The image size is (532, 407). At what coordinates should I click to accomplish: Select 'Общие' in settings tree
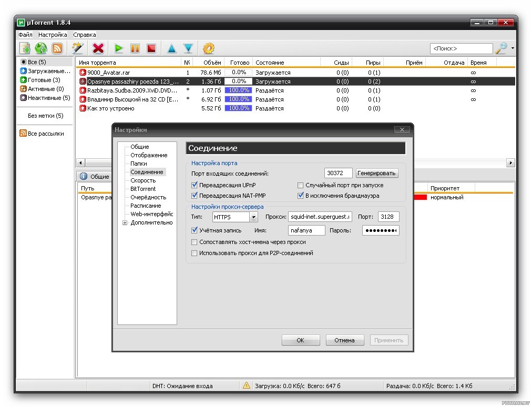[140, 147]
